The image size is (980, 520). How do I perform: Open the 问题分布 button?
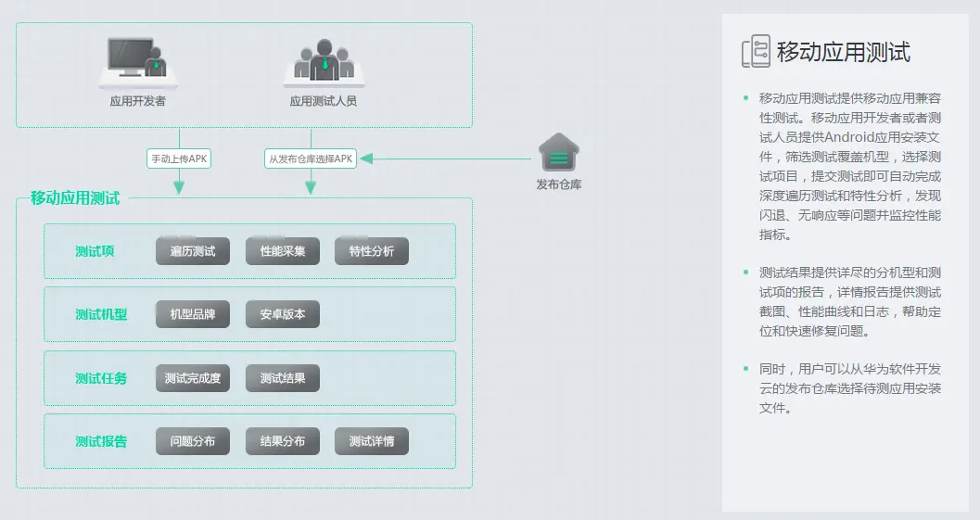tap(193, 441)
